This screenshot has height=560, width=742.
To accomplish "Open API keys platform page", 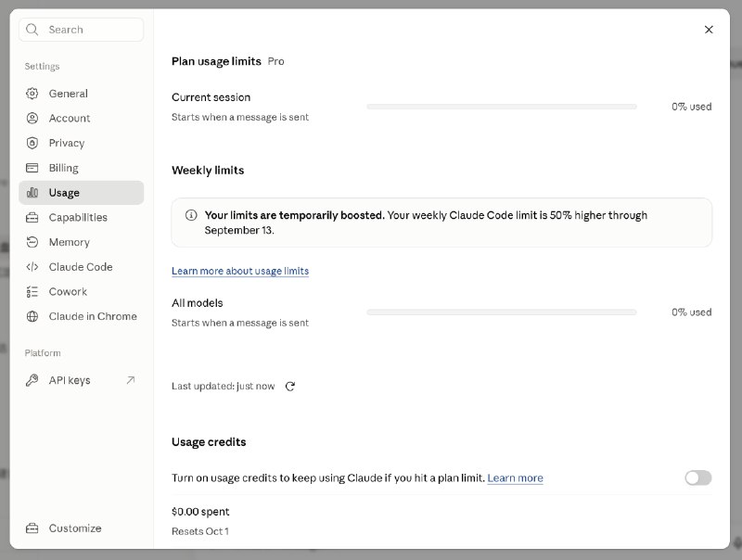I will pyautogui.click(x=82, y=380).
